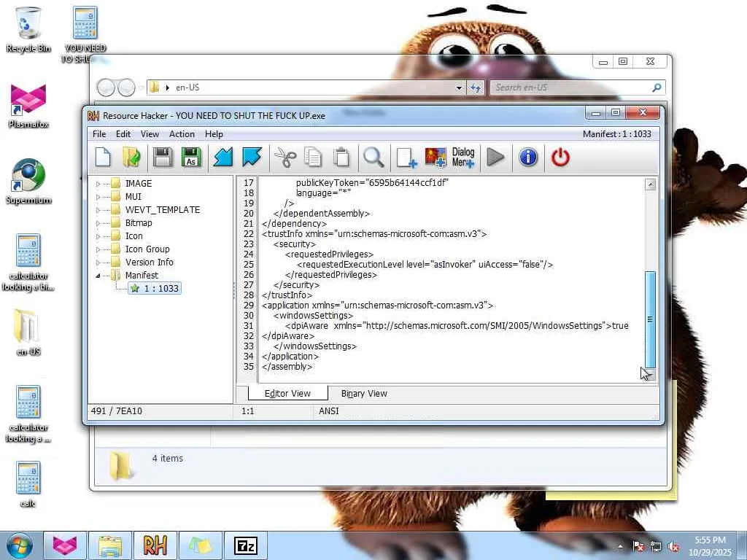Add image resource using the picture-plus icon

[436, 157]
